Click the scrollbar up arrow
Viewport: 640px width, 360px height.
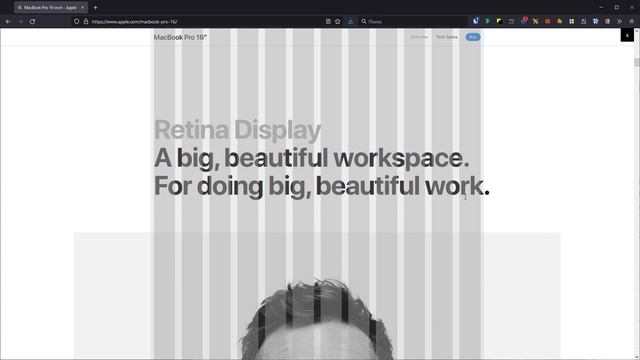coord(636,31)
